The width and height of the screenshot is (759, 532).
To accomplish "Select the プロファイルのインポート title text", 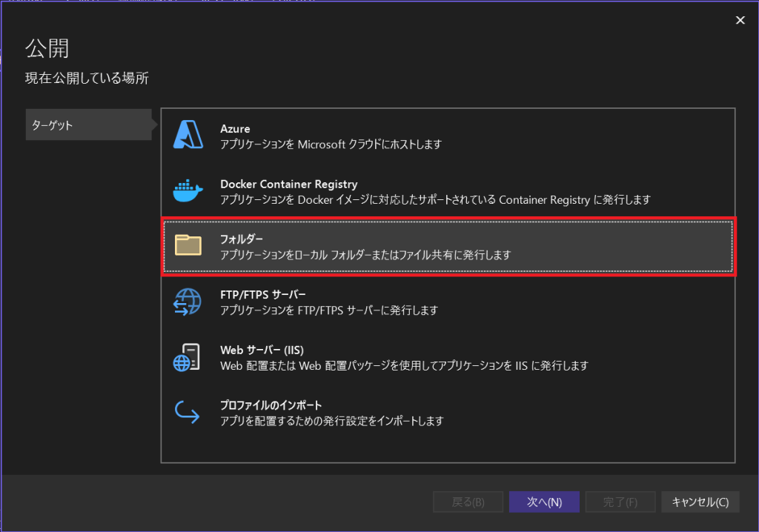I will 271,405.
